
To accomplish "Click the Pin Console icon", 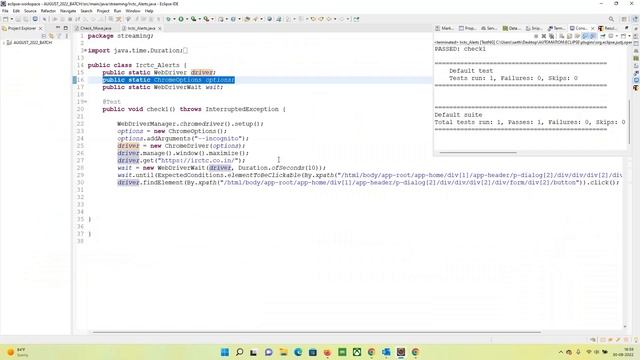I will 602,36.
